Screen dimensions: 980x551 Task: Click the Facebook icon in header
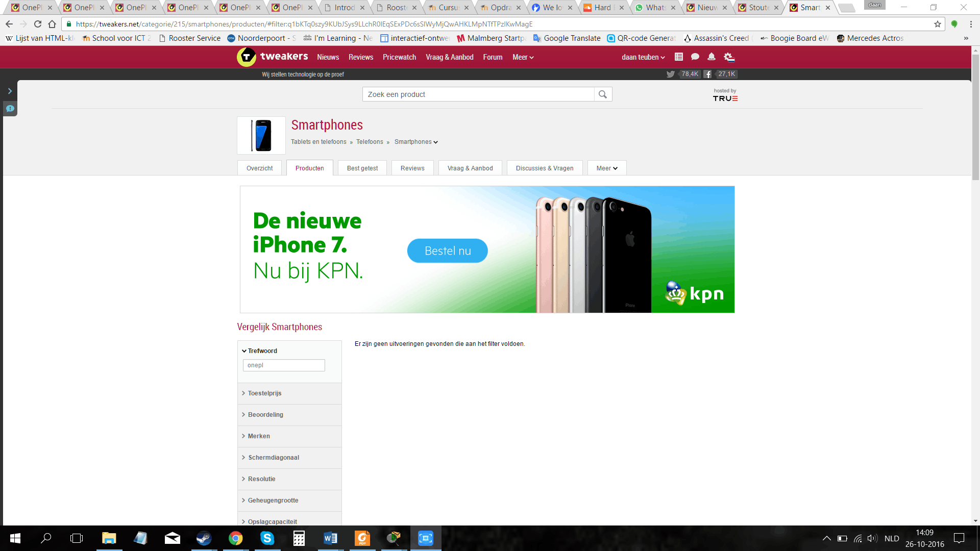(707, 74)
